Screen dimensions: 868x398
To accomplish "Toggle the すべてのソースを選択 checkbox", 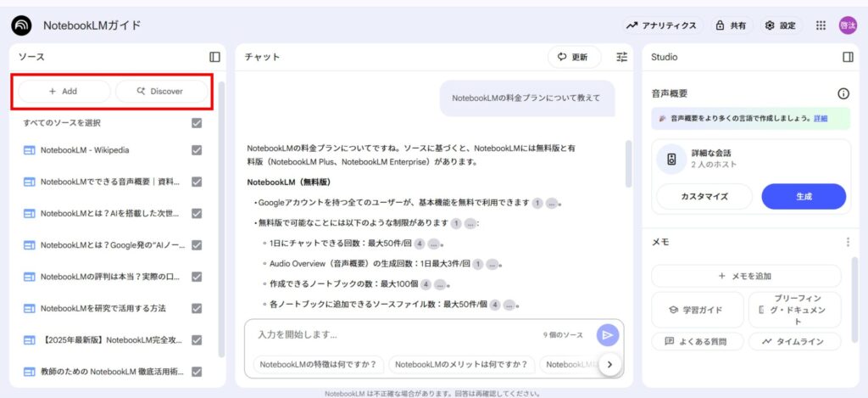I will pos(197,123).
